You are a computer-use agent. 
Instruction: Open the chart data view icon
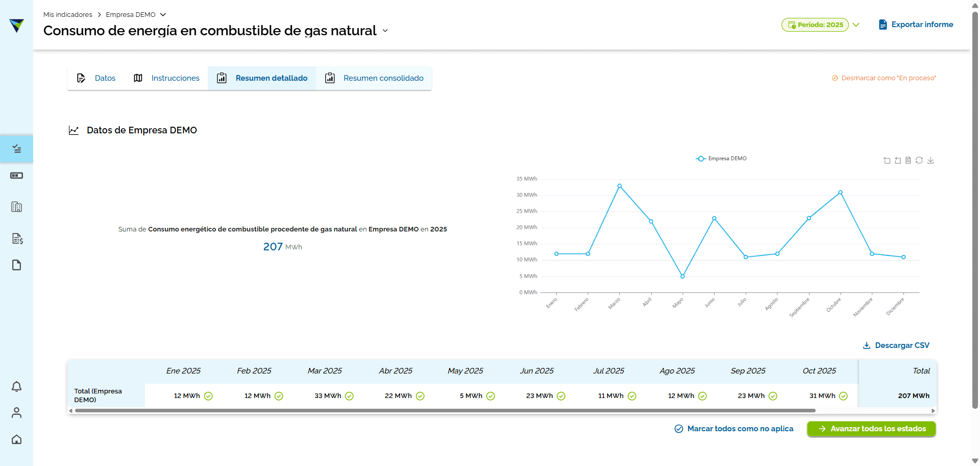coord(908,160)
